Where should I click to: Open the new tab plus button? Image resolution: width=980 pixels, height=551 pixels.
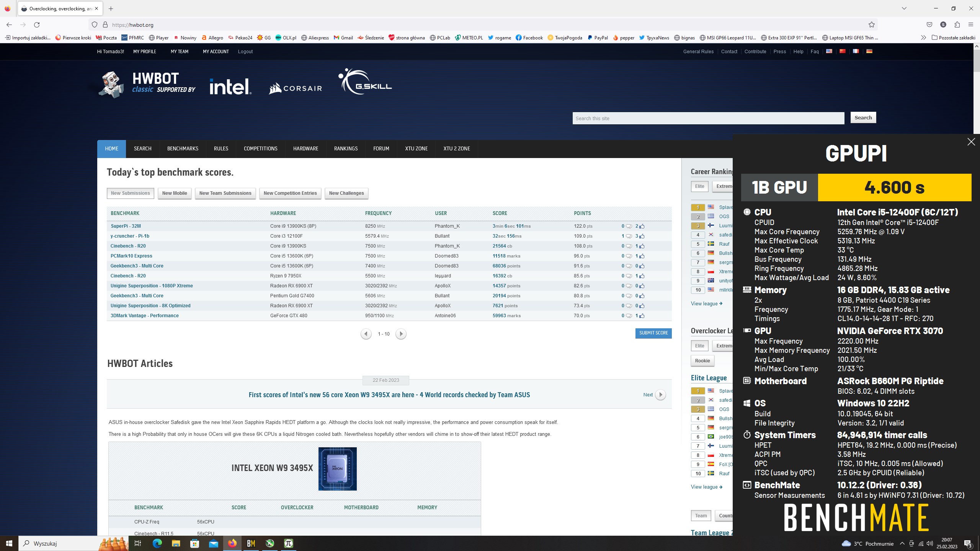[x=111, y=8]
